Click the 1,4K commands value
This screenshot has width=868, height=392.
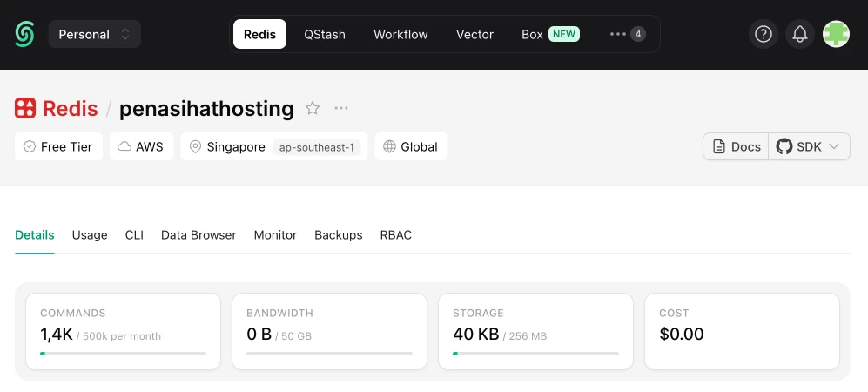(x=57, y=335)
